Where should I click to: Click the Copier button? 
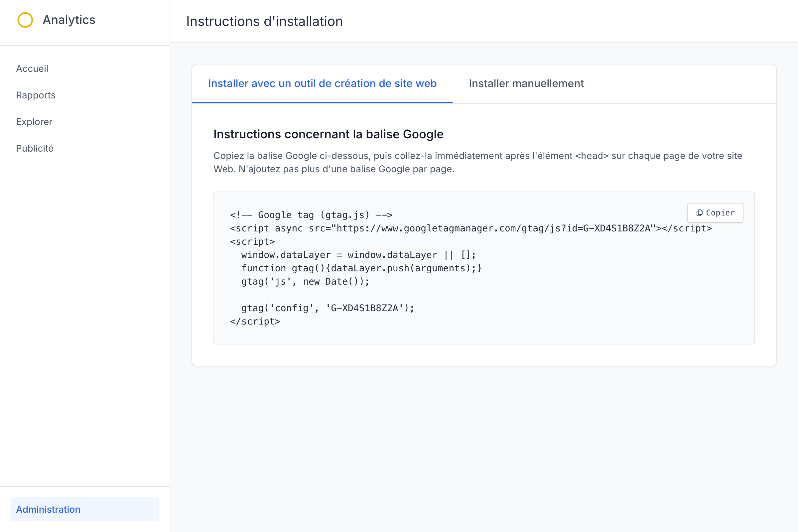coord(715,213)
